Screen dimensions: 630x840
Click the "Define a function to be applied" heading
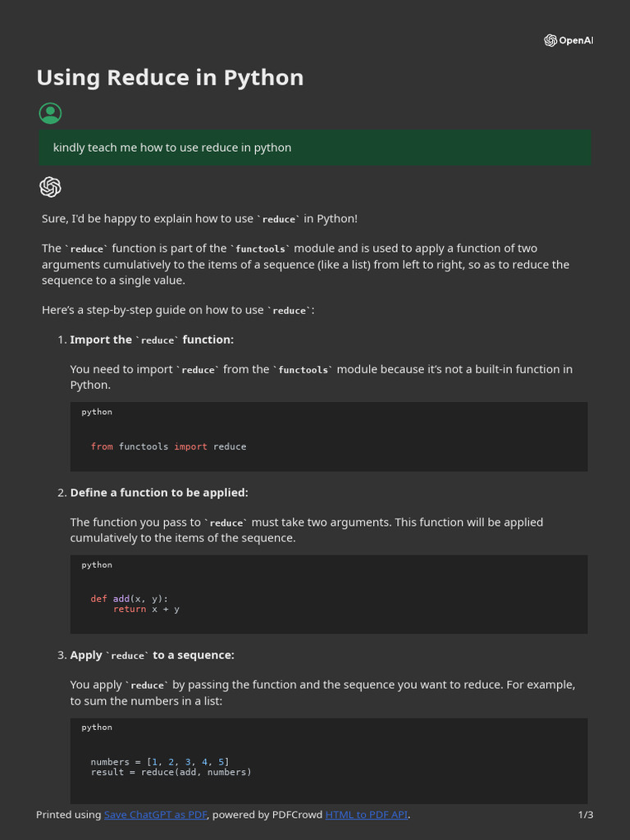coord(159,493)
